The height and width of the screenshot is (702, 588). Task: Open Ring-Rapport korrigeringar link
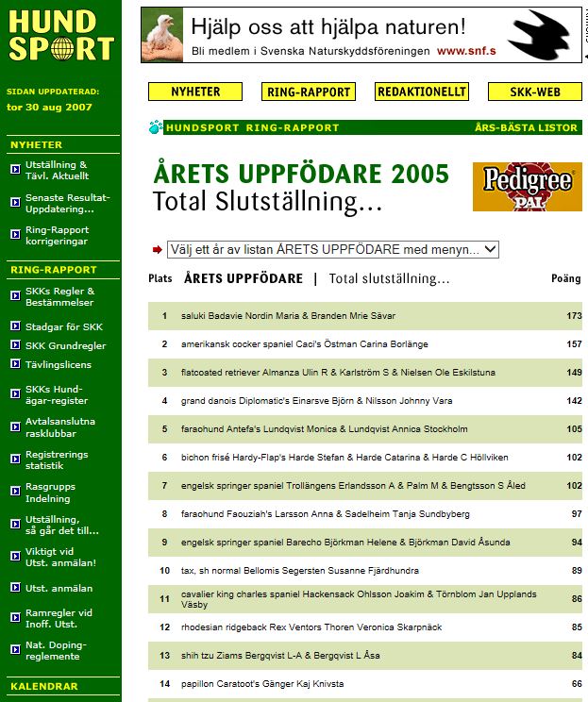[x=57, y=236]
